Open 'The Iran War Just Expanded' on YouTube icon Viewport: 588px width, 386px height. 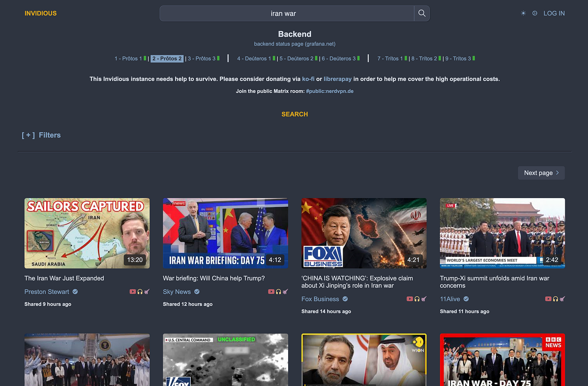(x=133, y=292)
